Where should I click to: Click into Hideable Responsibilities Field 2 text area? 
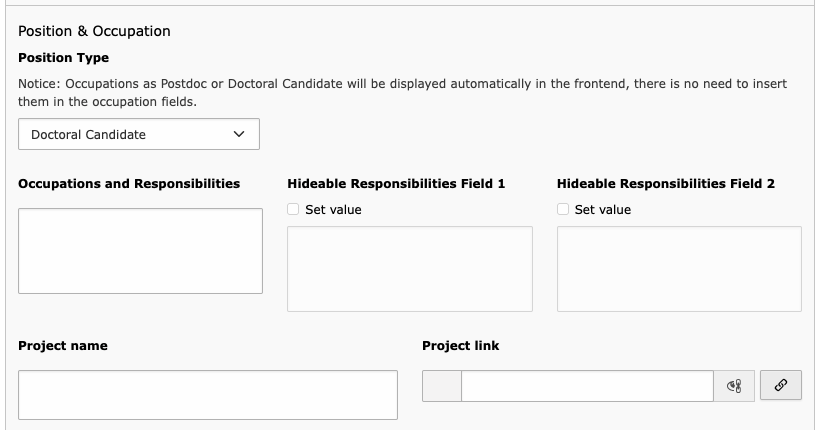pyautogui.click(x=679, y=269)
